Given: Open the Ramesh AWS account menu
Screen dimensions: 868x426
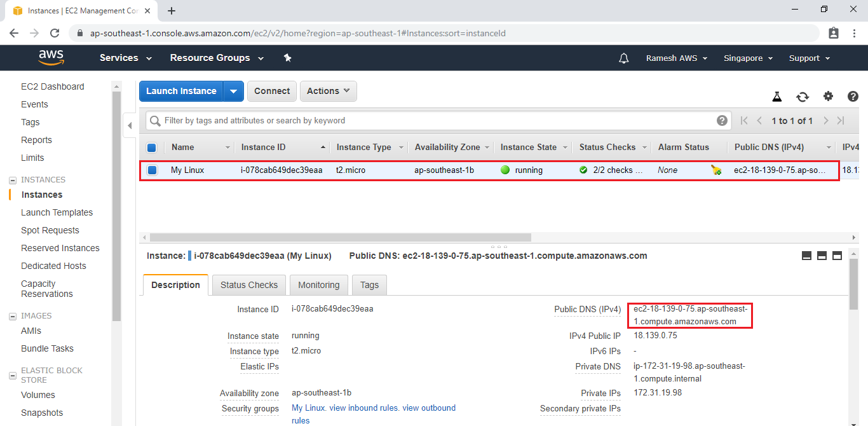Looking at the screenshot, I should coord(677,58).
